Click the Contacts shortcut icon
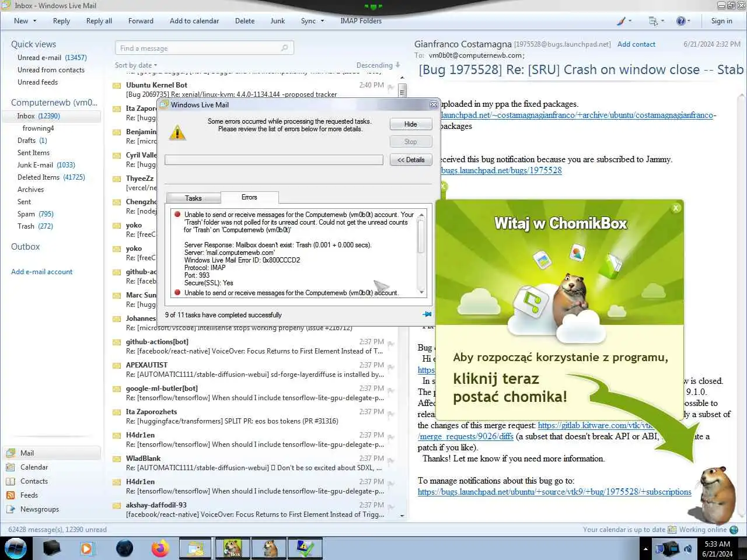 coord(11,481)
